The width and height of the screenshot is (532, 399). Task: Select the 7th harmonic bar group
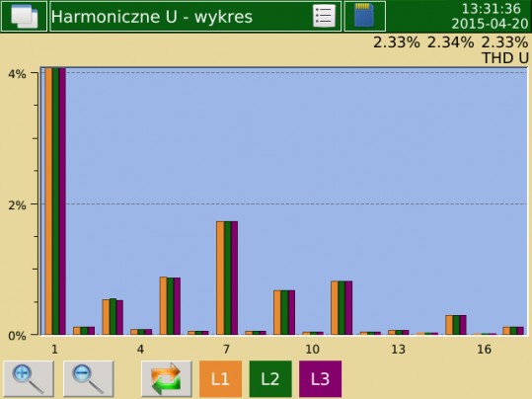227,278
